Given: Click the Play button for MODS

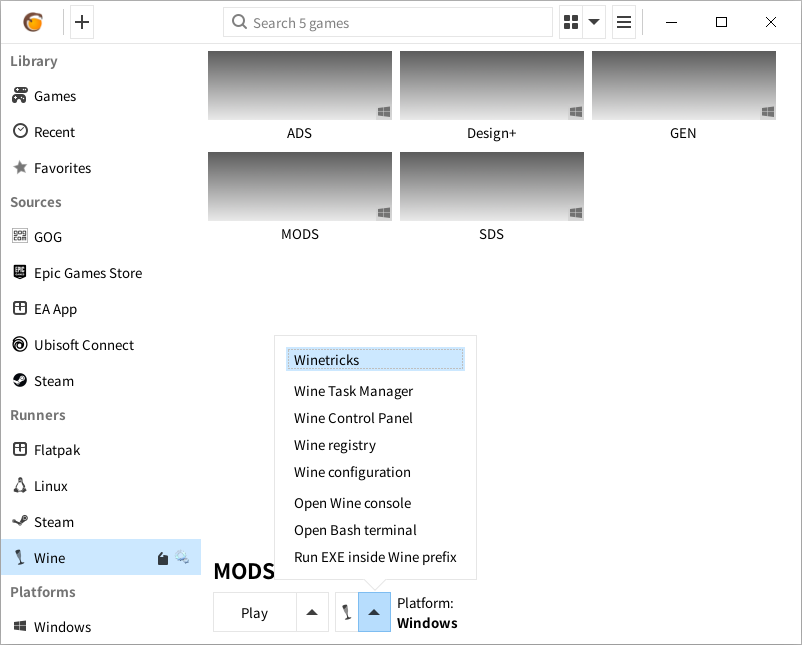Looking at the screenshot, I should pyautogui.click(x=255, y=612).
